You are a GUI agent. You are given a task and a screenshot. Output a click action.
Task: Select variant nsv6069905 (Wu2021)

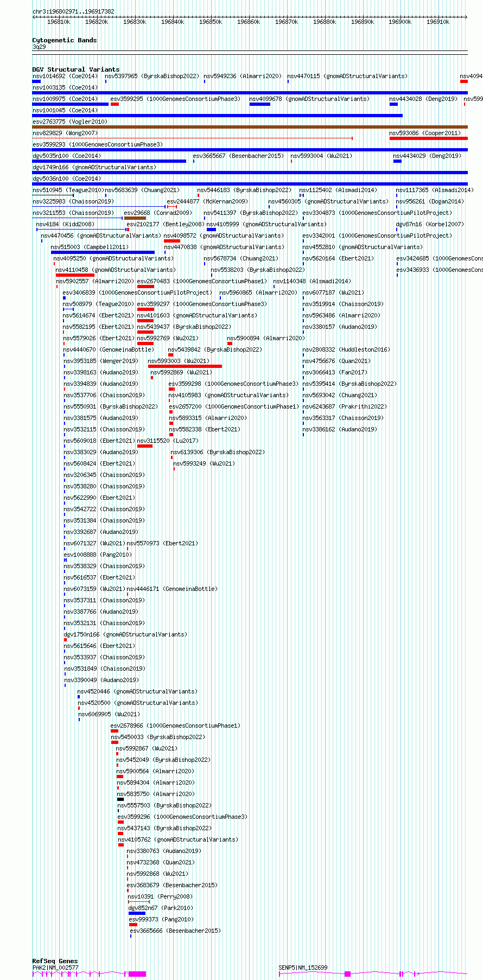point(109,715)
